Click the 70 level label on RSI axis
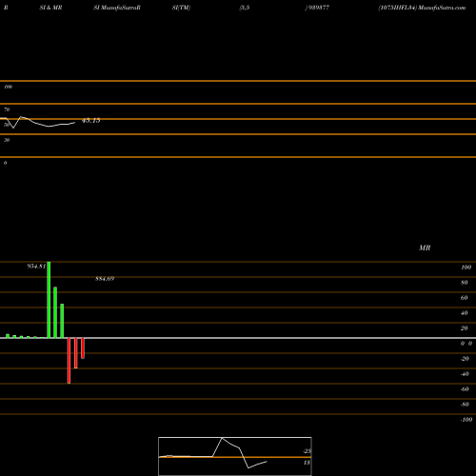476x476 pixels. [7, 109]
